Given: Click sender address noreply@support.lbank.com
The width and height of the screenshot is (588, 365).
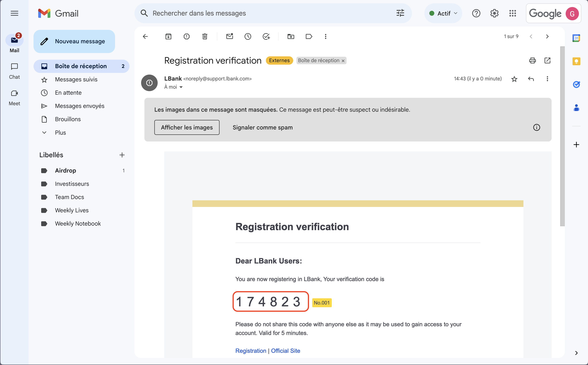Looking at the screenshot, I should pyautogui.click(x=217, y=79).
